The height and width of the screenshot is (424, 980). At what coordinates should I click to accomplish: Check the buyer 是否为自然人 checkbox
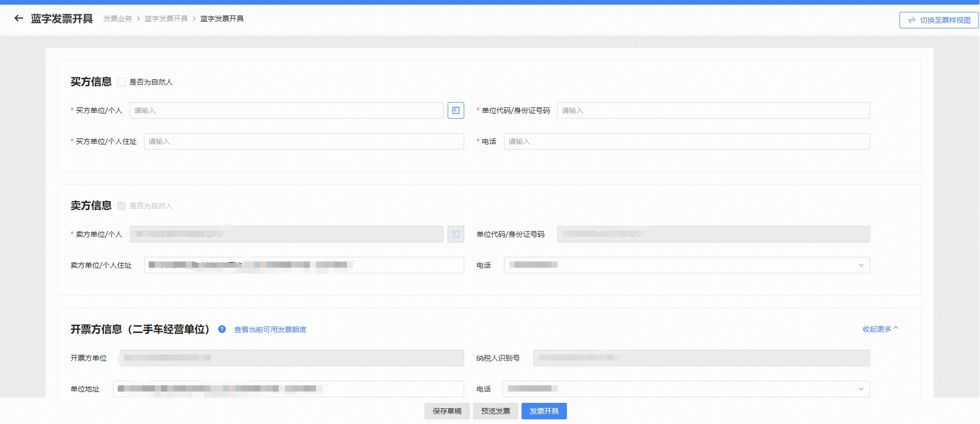(x=121, y=82)
